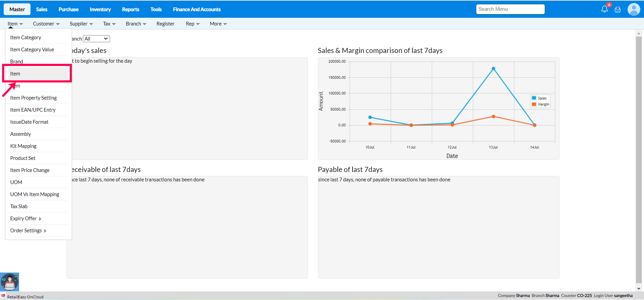Expand the Expiry Offer submenu arrow

pos(40,219)
